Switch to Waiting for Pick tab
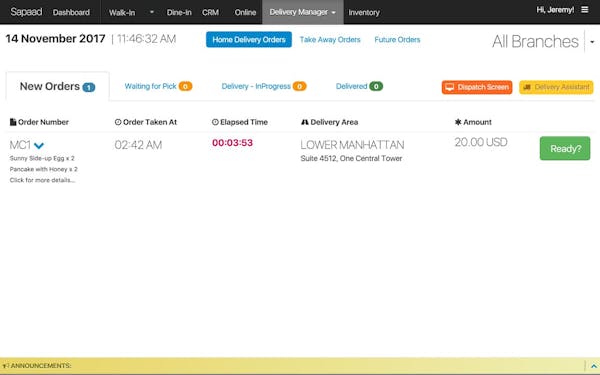The width and height of the screenshot is (600, 375). coord(158,86)
